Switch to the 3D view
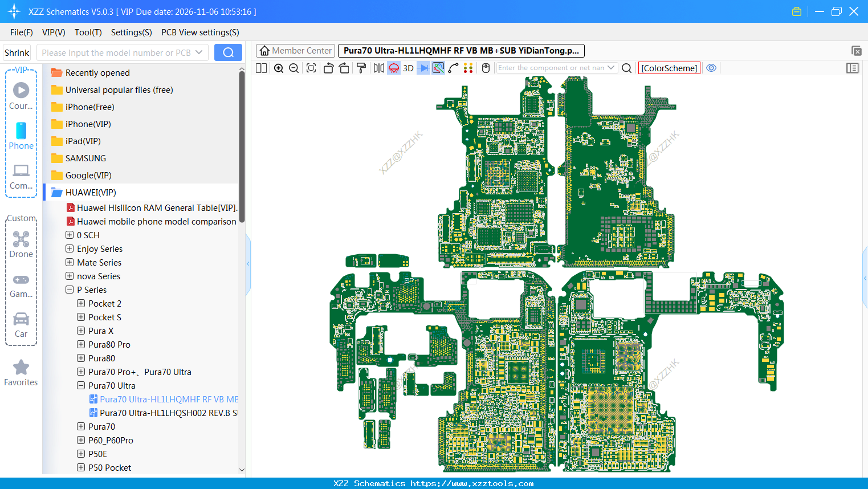This screenshot has height=489, width=868. tap(408, 68)
